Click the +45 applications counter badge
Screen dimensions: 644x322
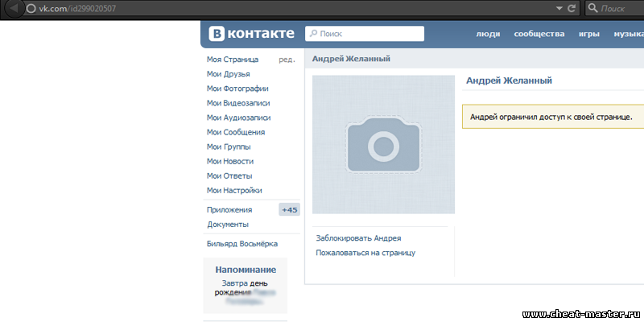[x=288, y=210]
